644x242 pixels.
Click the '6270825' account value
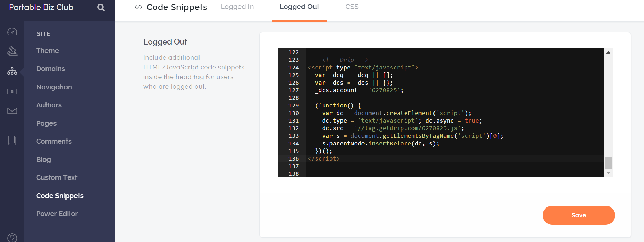[x=384, y=90]
